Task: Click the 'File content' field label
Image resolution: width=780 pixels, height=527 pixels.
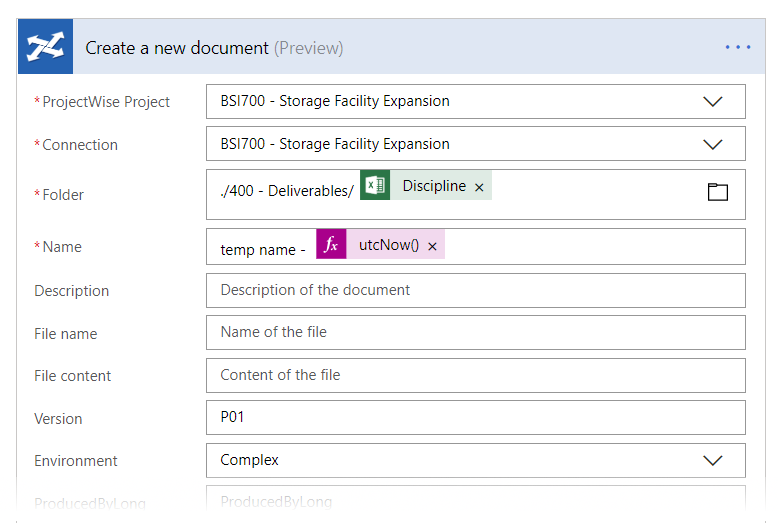Action: point(73,376)
